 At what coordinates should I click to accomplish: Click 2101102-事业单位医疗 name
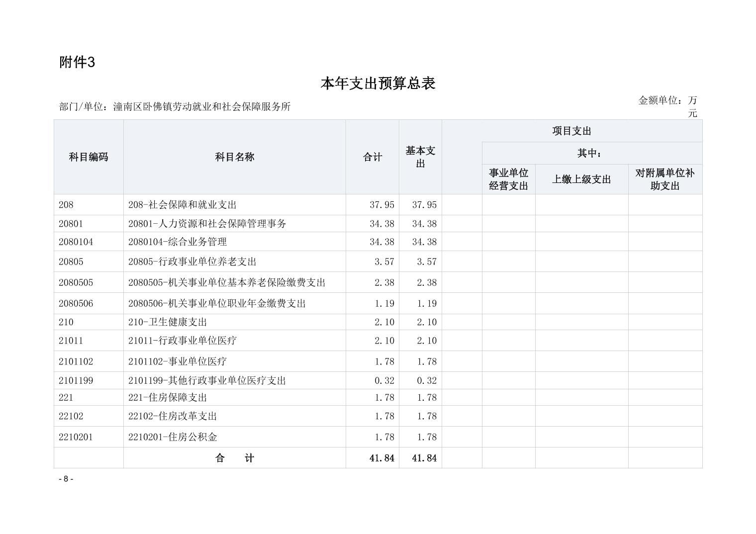pos(178,361)
